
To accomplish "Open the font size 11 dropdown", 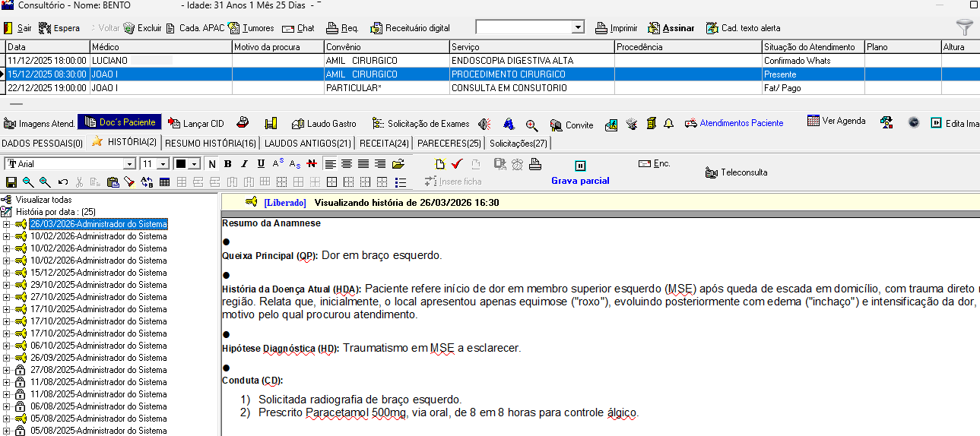I will click(163, 164).
